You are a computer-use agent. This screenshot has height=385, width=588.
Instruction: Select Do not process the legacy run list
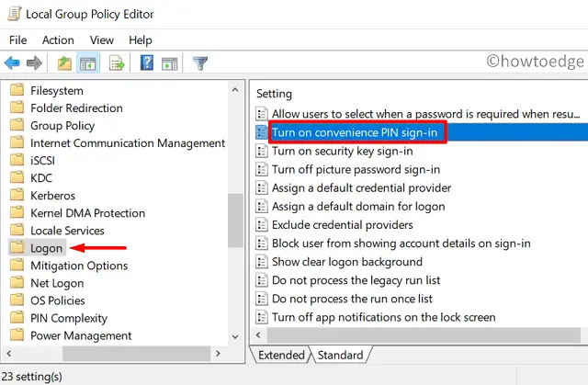[356, 280]
